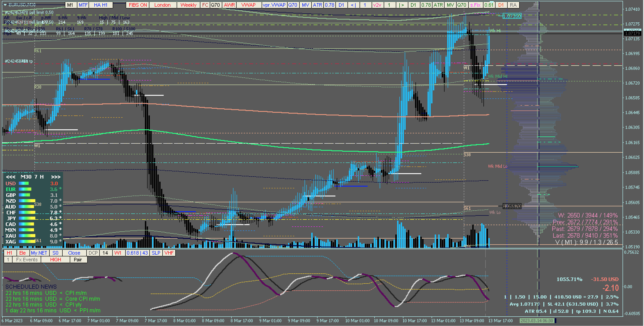Open the Weekly period selector

188,5
